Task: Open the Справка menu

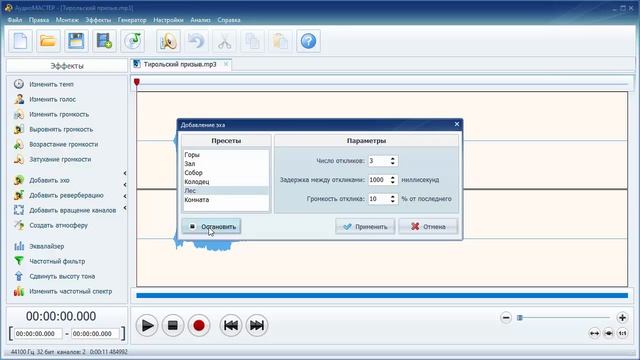Action: tap(229, 20)
